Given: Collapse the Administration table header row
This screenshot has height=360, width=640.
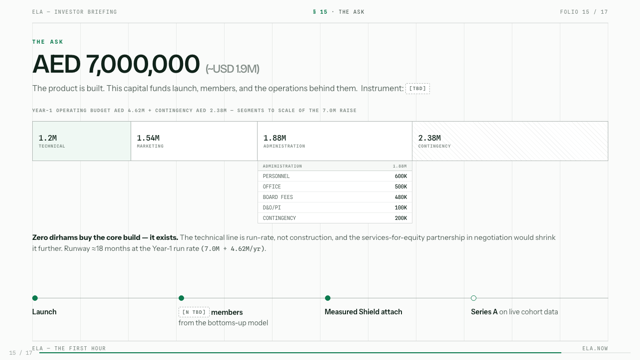Looking at the screenshot, I should 335,166.
